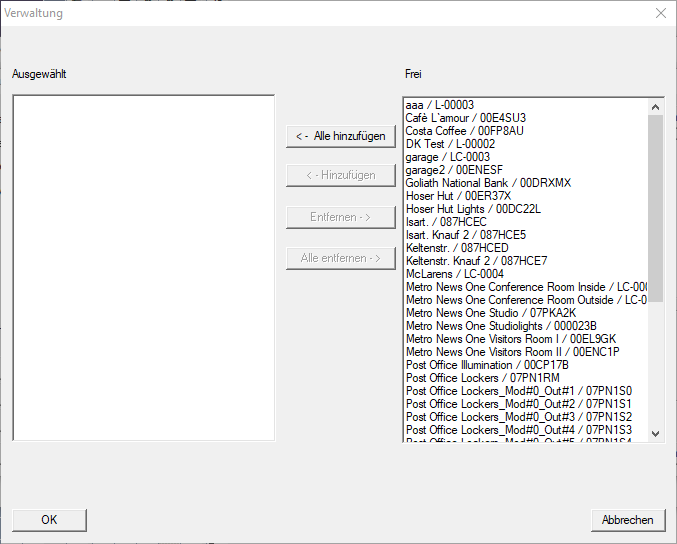Pick 'Goliath National Bank / 00DRXMX' item
677x544 pixels.
tap(488, 183)
